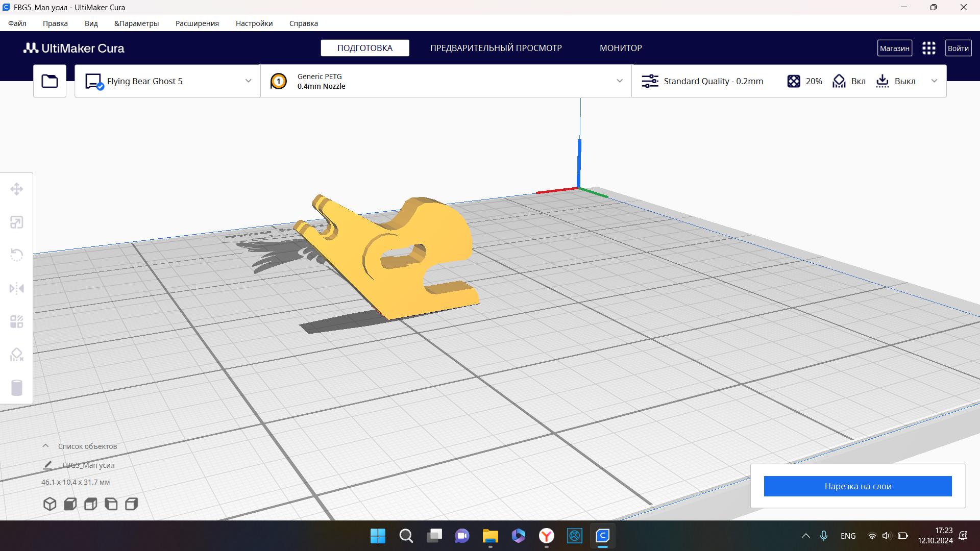
Task: Open the Расширения menu
Action: coord(197,23)
